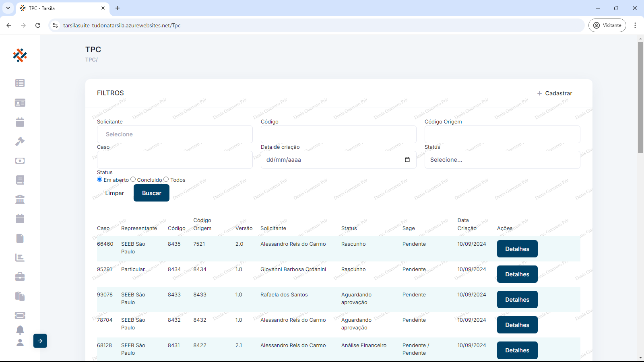
Task: Click into the Código Origem input field
Action: (x=502, y=134)
